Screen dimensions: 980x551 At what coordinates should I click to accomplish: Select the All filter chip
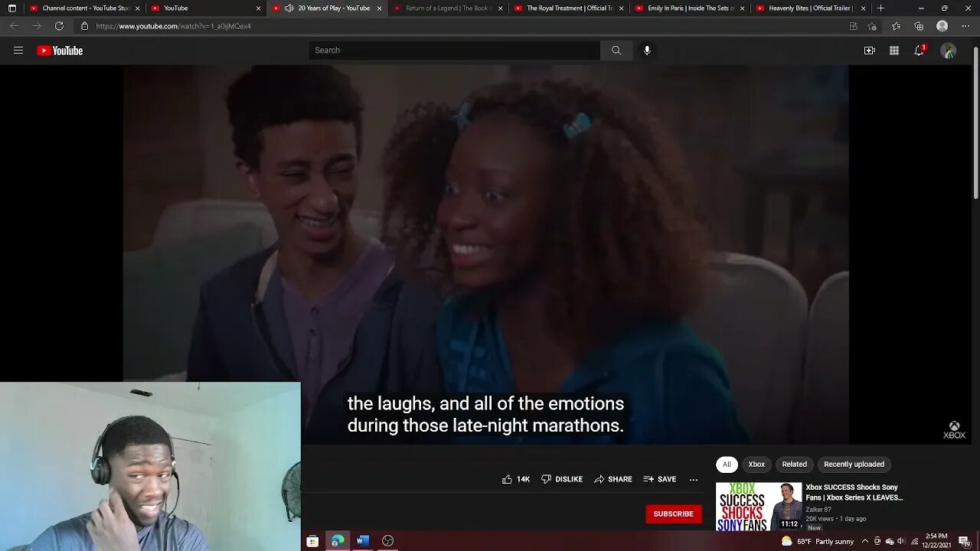click(x=727, y=465)
